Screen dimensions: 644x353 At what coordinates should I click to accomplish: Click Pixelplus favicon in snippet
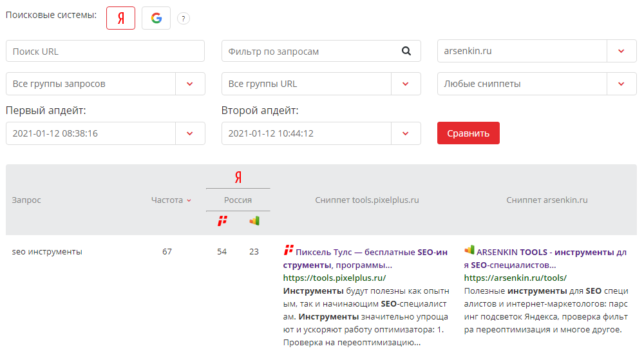point(289,250)
